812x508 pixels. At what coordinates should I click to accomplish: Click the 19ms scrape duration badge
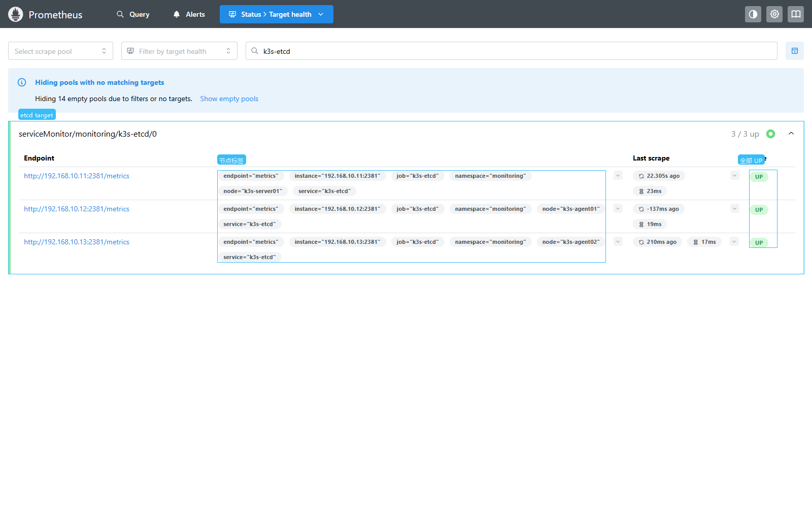(x=650, y=224)
